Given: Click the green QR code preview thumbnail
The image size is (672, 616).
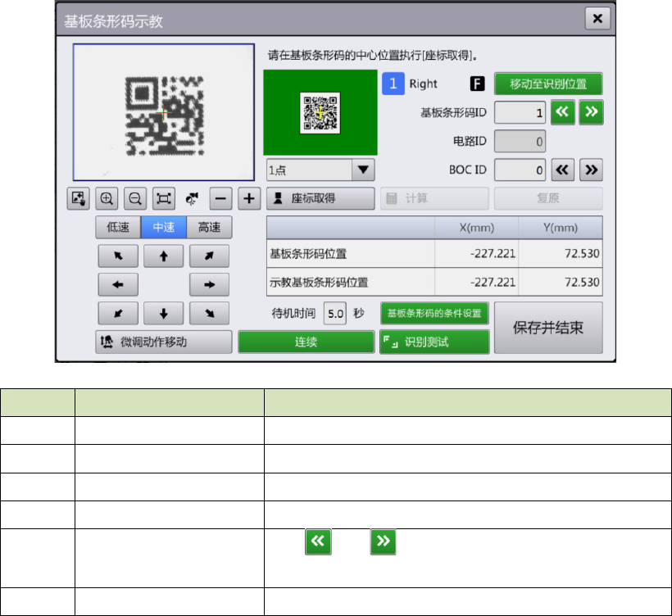Looking at the screenshot, I should [320, 112].
